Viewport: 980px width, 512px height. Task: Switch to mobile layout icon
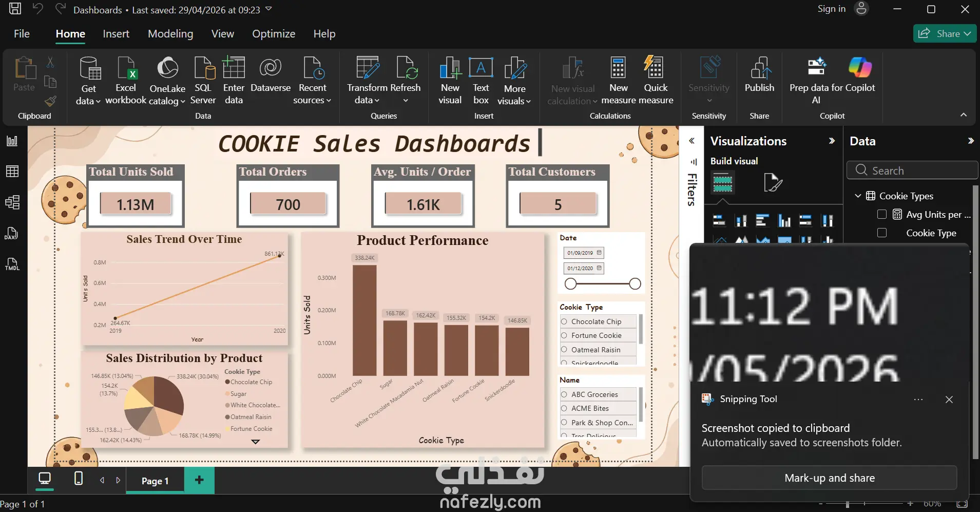[78, 479]
